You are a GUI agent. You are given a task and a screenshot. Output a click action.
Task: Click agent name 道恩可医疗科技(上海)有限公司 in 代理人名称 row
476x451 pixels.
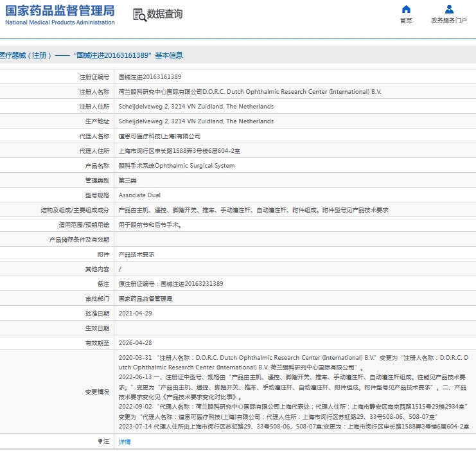(159, 136)
